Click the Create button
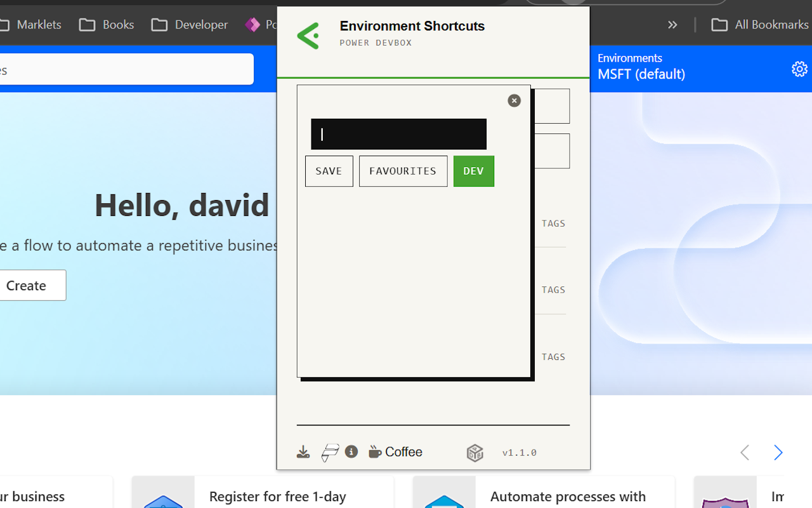812x508 pixels. point(32,285)
